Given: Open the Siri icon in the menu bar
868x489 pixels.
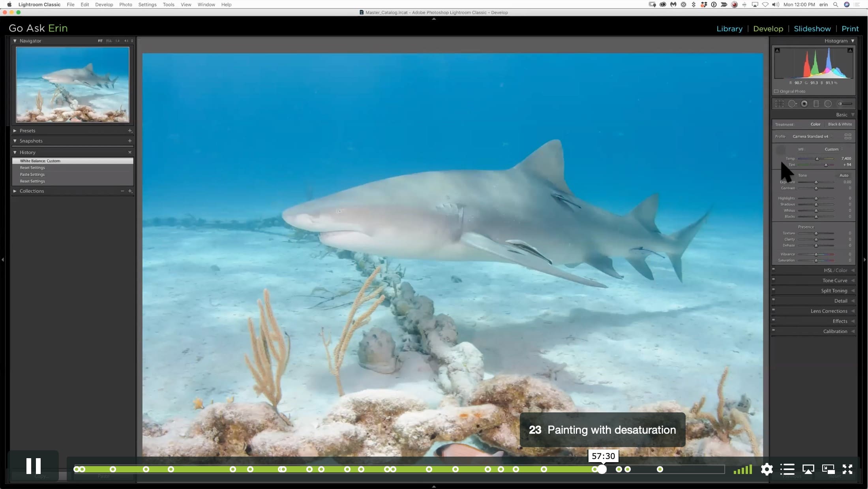Looking at the screenshot, I should (847, 5).
